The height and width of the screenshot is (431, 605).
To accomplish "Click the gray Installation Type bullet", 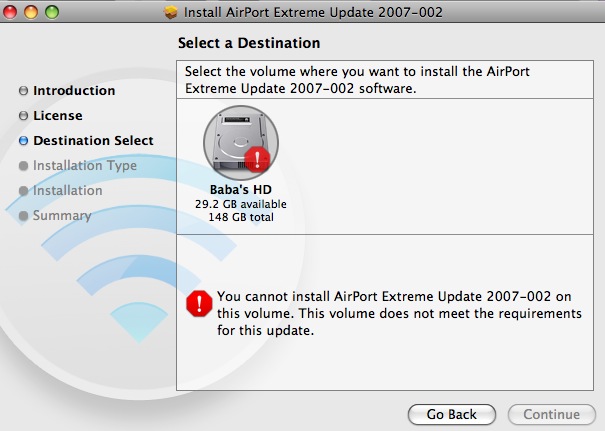I will [24, 166].
